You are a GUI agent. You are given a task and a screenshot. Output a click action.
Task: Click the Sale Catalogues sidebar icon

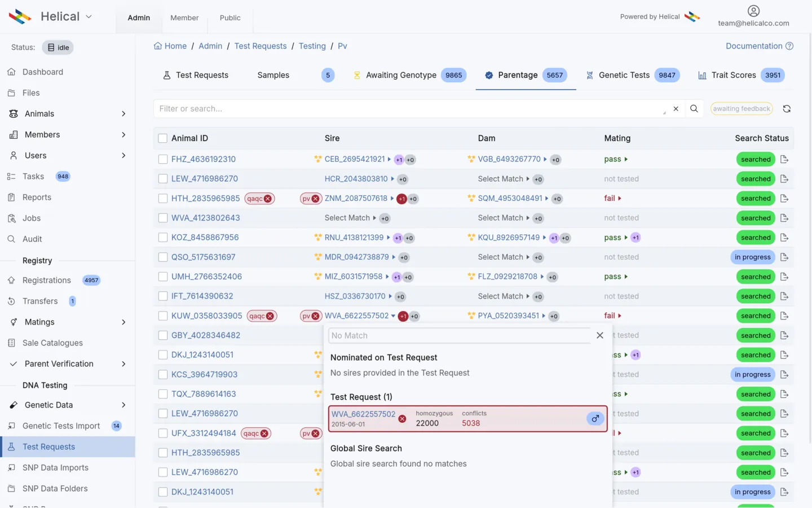pos(11,343)
